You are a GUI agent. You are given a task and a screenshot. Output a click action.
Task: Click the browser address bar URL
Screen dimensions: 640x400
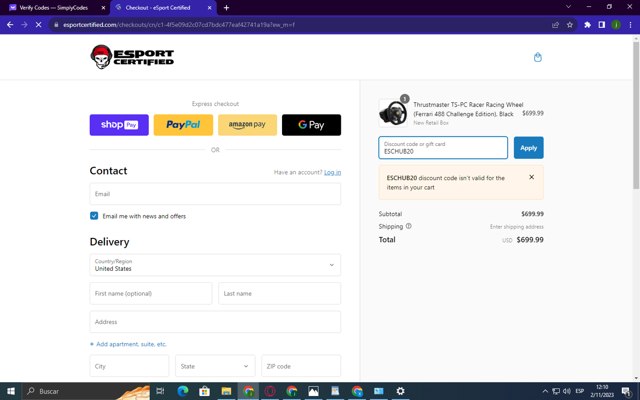(x=179, y=25)
